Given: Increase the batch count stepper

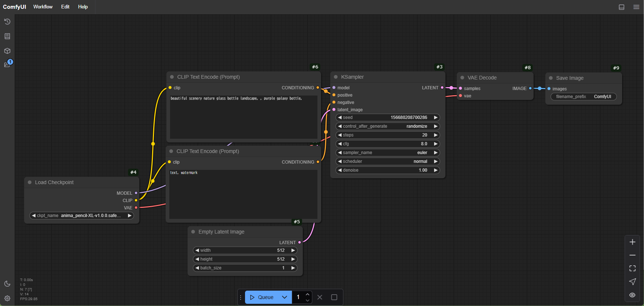Looking at the screenshot, I should 308,294.
